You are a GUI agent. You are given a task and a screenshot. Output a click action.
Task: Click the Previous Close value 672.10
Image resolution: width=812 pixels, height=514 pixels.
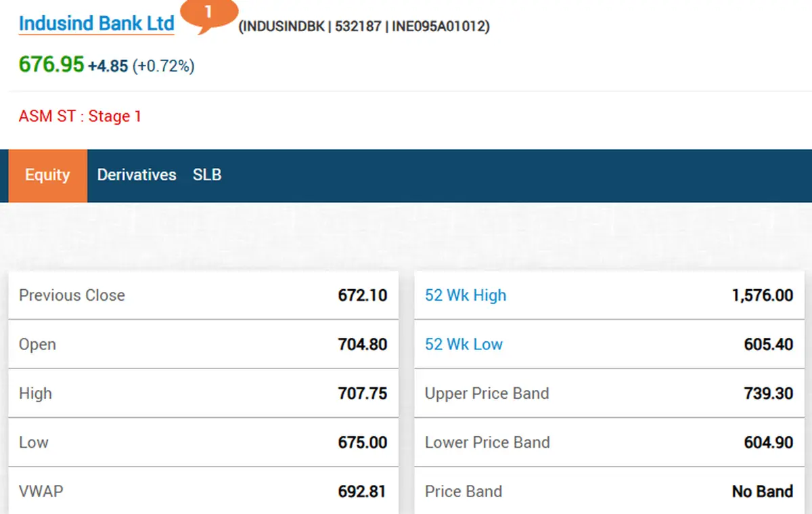(363, 295)
